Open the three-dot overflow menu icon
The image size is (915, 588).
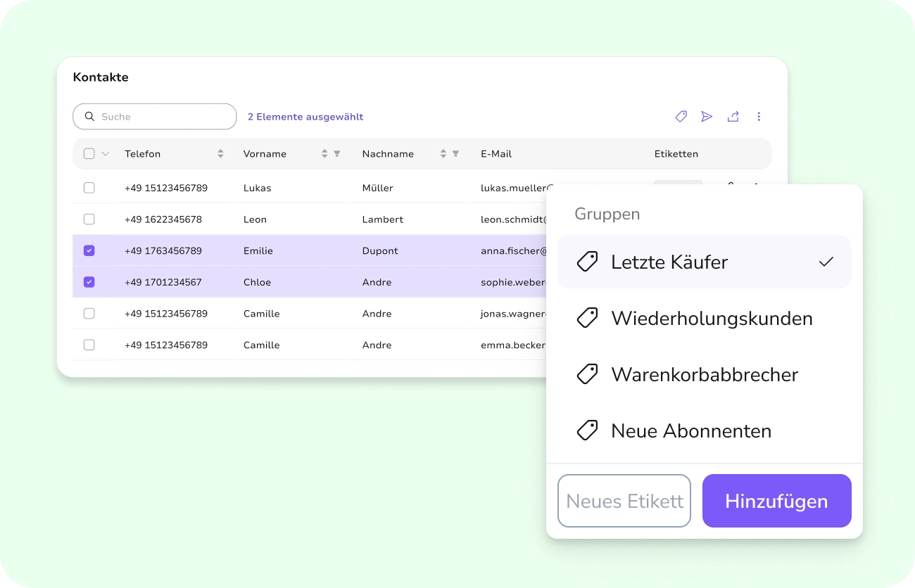(759, 116)
